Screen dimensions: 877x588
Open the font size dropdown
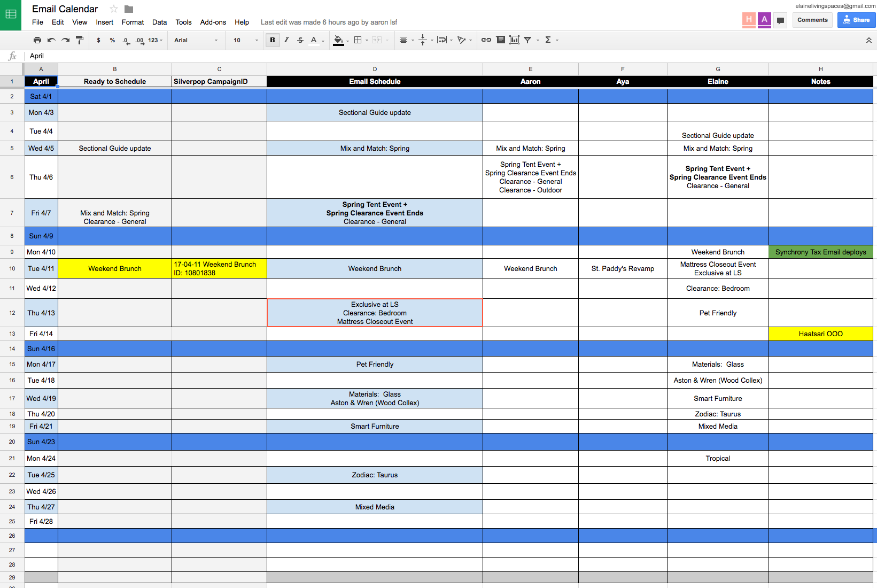245,40
